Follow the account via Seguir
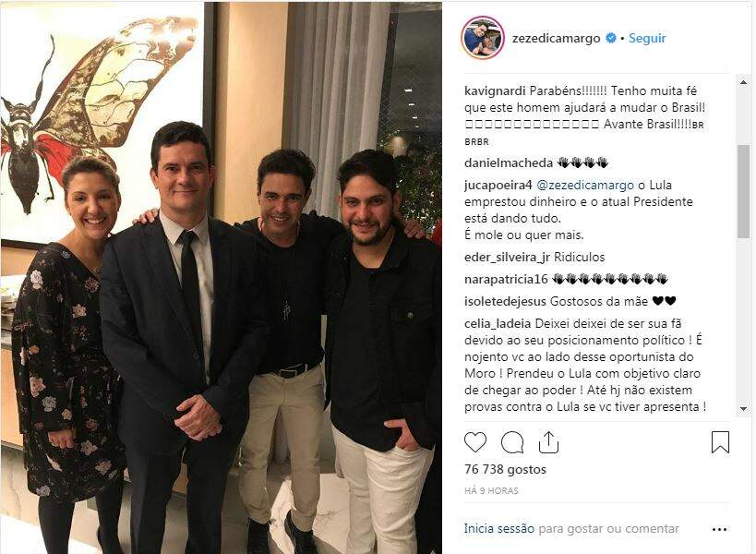Screen dimensions: 756x554 [x=647, y=38]
